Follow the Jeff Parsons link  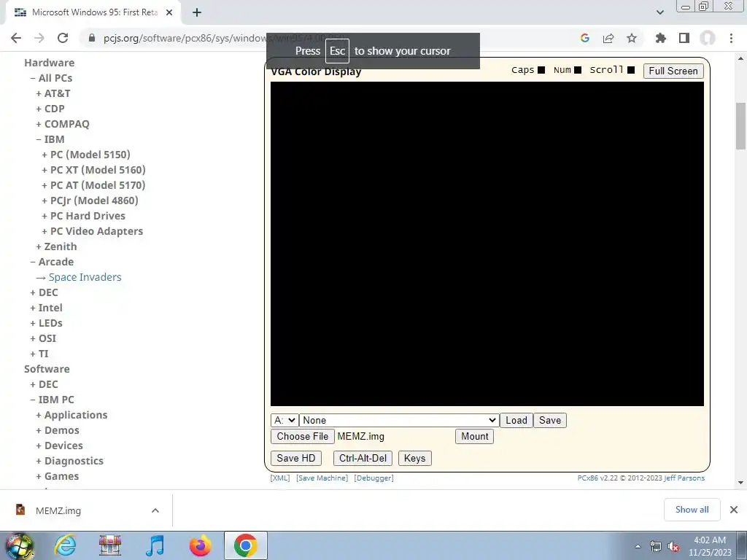tap(684, 478)
